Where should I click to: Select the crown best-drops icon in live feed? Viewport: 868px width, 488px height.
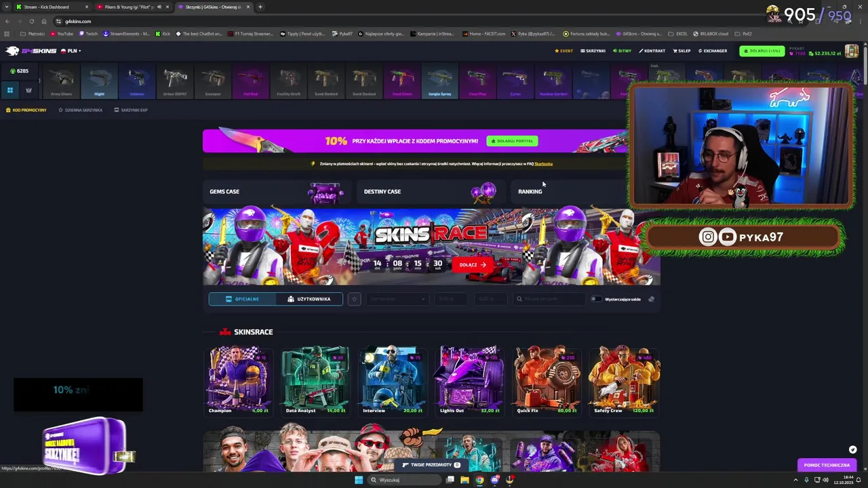tap(28, 89)
